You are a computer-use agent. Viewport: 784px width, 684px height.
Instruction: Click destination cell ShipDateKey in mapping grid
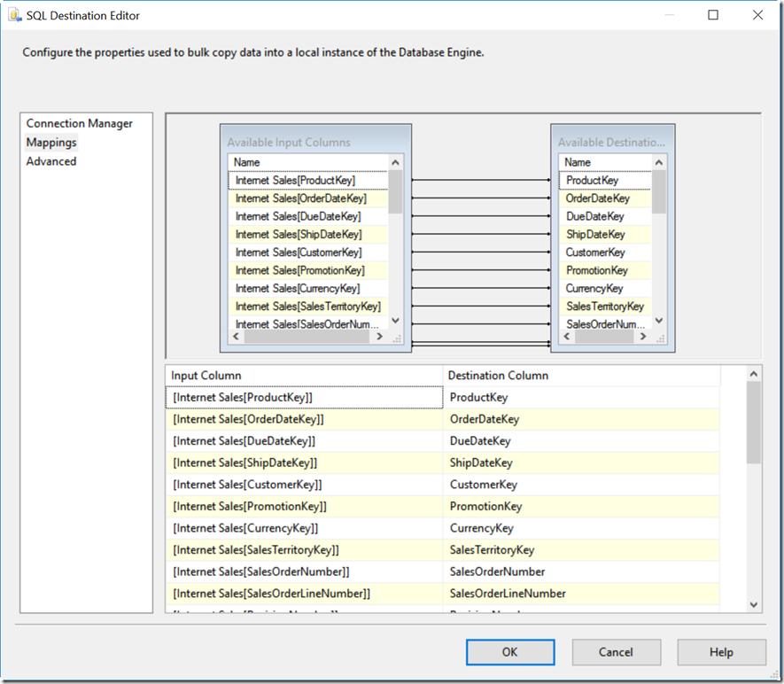pos(581,463)
